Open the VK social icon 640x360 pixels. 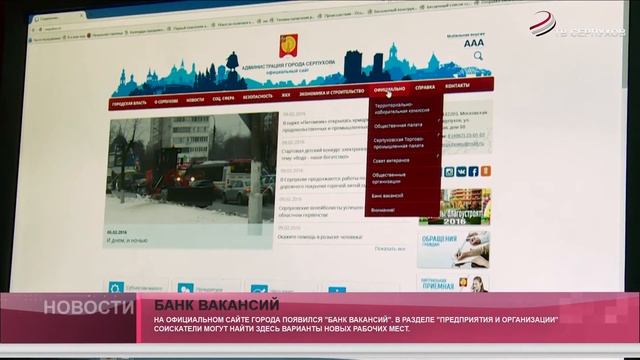[x=461, y=171]
